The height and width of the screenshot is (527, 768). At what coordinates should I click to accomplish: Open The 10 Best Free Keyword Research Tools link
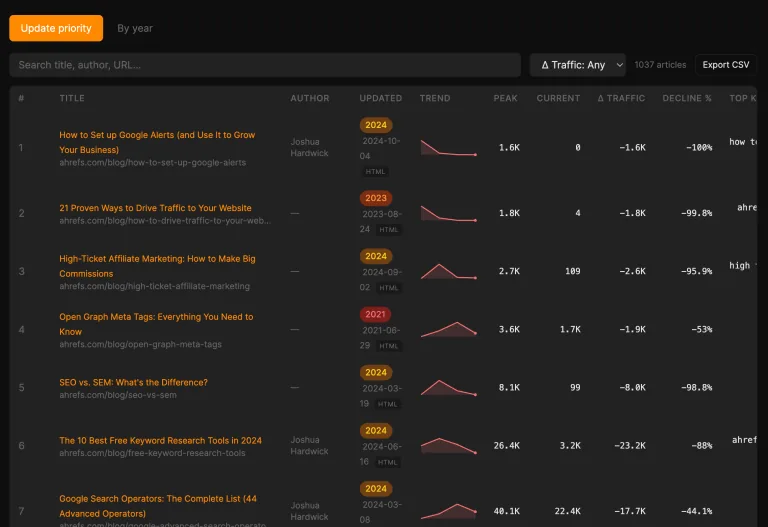160,440
